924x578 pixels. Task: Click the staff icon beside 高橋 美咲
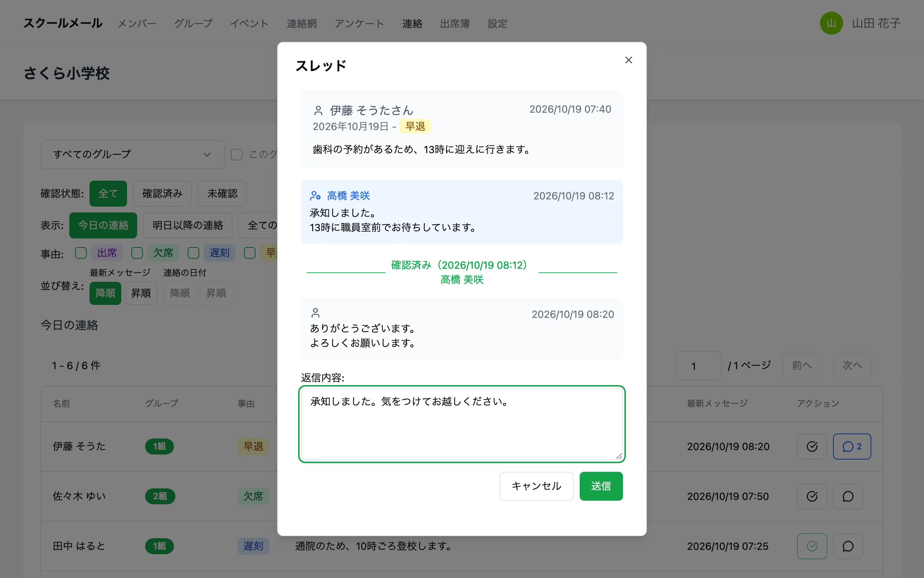[x=315, y=196]
